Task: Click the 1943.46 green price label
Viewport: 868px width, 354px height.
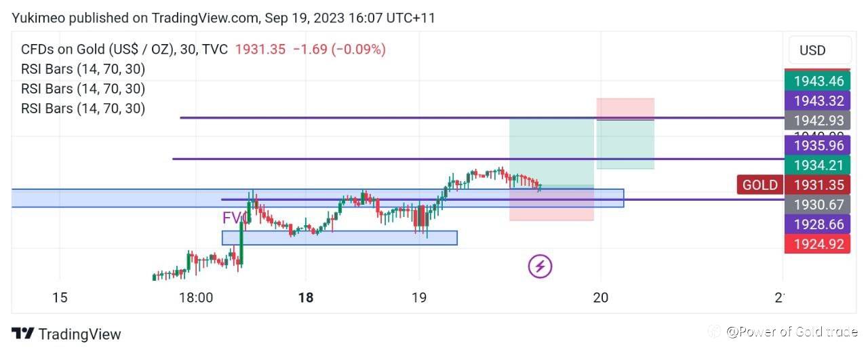Action: 818,81
